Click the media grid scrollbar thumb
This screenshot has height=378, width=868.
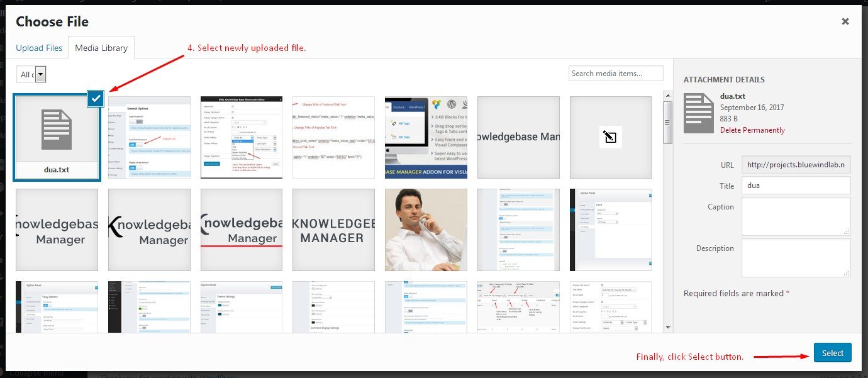point(668,123)
